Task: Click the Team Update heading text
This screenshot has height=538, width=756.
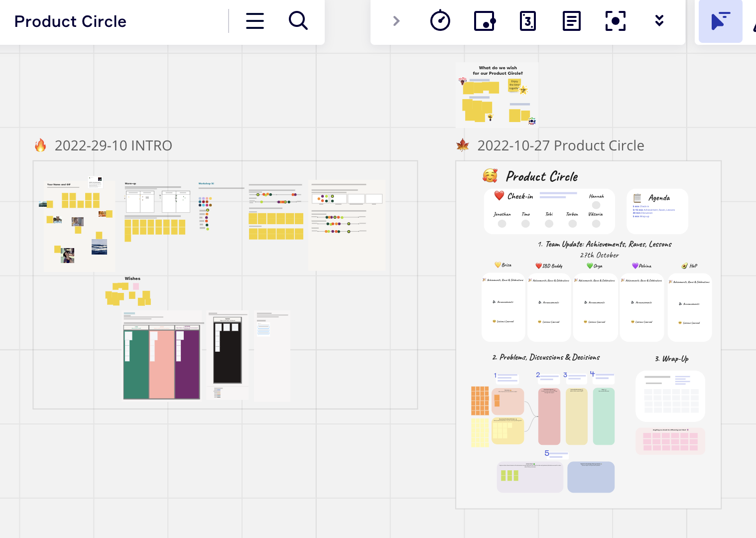Action: click(x=605, y=244)
